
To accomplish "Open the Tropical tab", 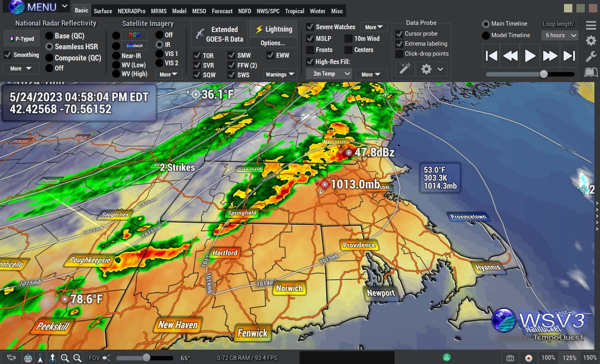I will (294, 11).
